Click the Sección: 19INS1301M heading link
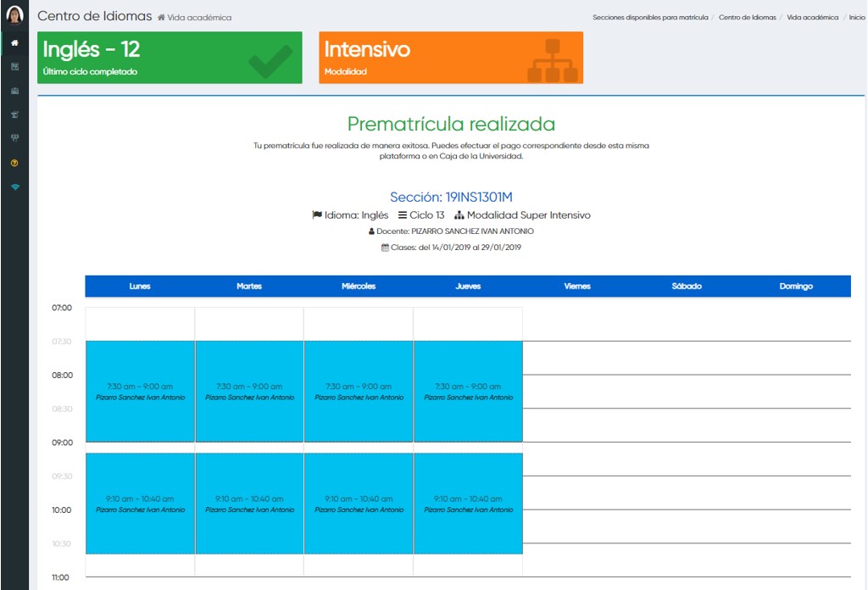868x590 pixels. tap(451, 198)
